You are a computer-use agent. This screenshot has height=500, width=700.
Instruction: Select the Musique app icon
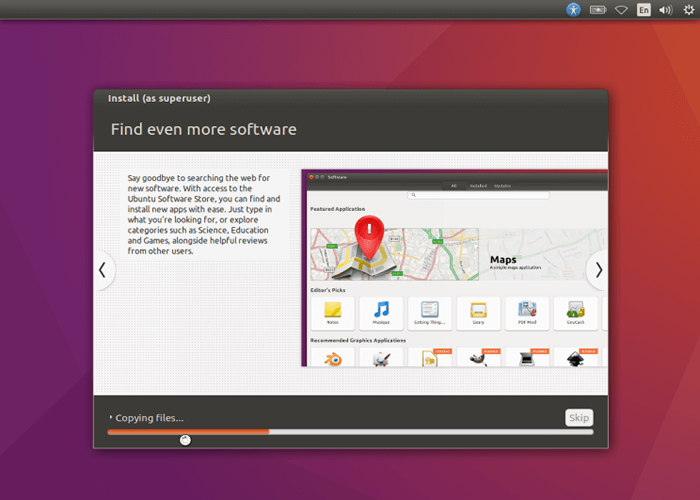[x=381, y=313]
